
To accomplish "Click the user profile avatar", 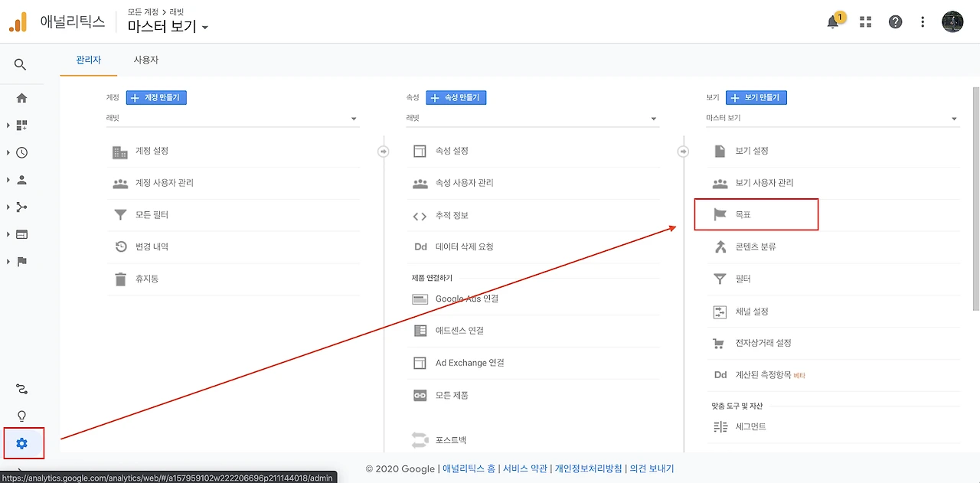I will tap(952, 22).
